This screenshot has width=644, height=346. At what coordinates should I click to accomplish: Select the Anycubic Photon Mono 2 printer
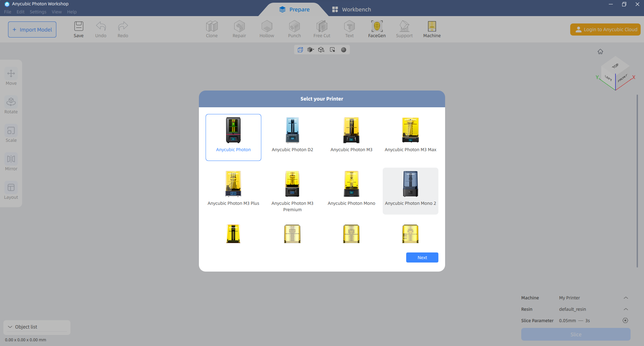[411, 191]
